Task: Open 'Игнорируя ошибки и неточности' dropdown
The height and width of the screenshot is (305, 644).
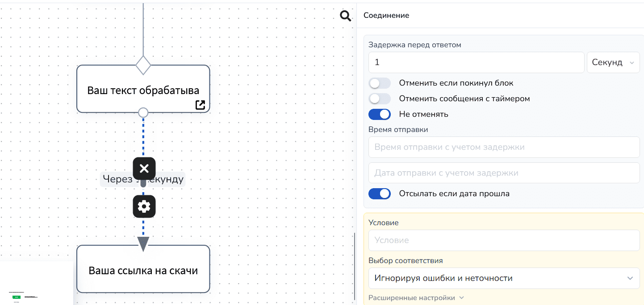Action: tap(504, 278)
